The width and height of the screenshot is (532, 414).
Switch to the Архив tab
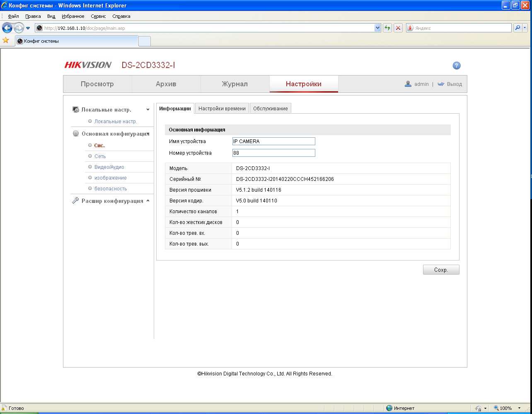tap(166, 84)
